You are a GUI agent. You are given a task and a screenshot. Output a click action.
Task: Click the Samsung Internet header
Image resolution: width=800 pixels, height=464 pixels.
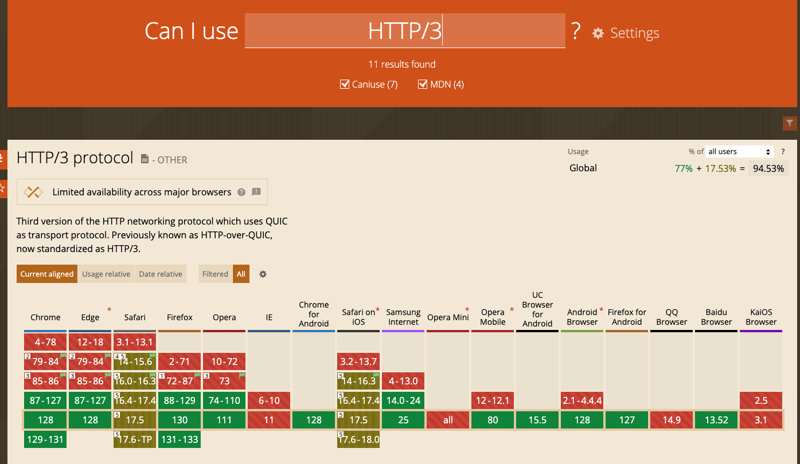[403, 317]
